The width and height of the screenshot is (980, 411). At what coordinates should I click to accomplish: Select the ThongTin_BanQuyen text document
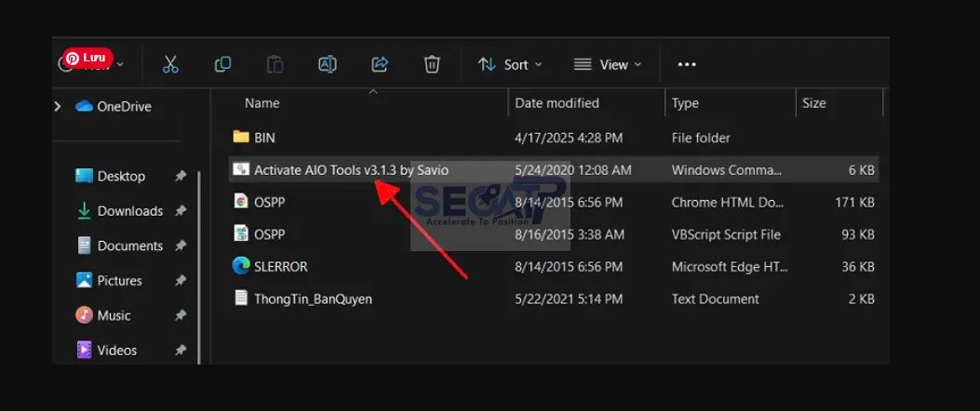553,299
